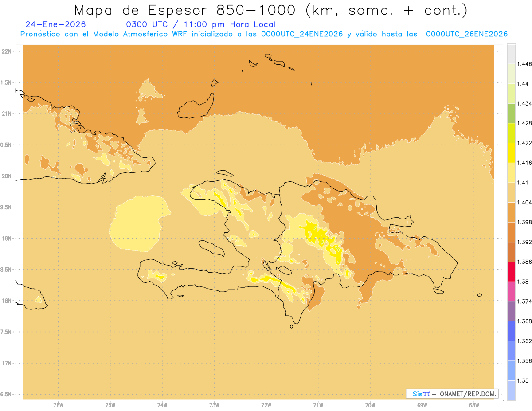532x411 pixels.
Task: Click the valid-until stamp "0000UTC_26ENE2026"
Action: point(467,34)
